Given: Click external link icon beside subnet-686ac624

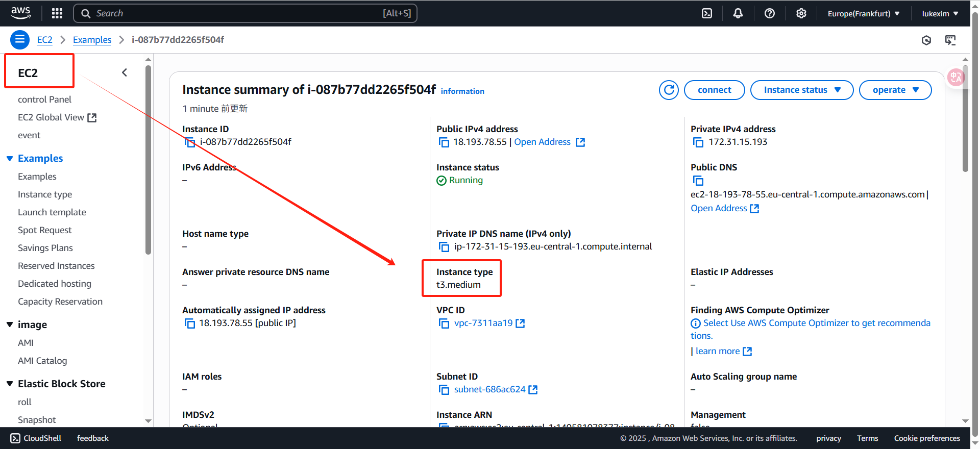Looking at the screenshot, I should point(533,390).
